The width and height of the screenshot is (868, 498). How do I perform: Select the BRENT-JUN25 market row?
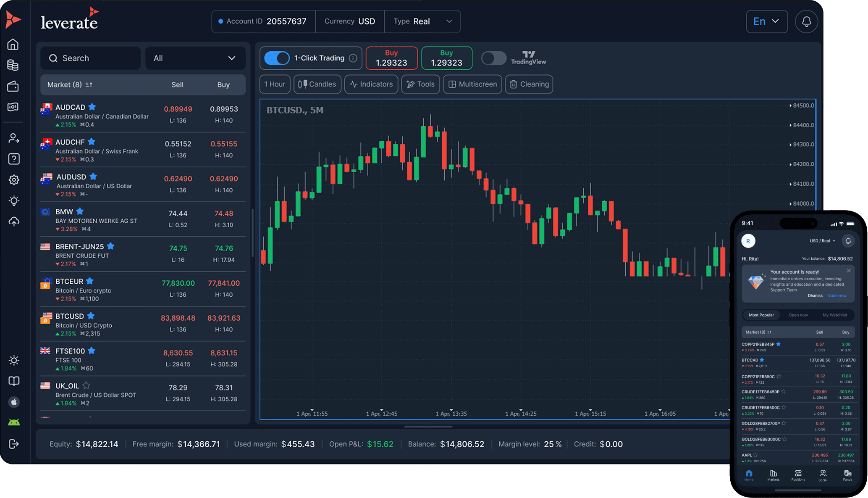pos(143,254)
